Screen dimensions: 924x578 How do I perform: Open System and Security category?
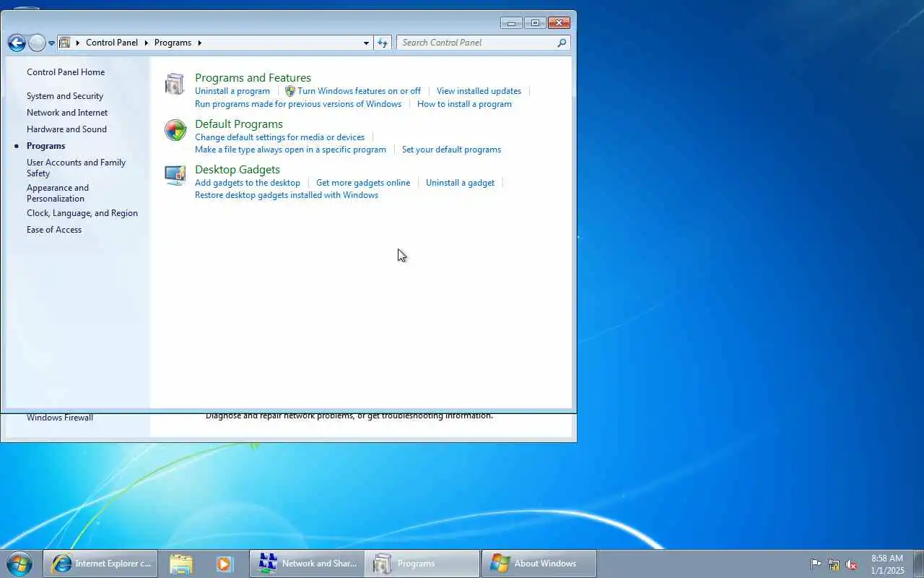65,96
